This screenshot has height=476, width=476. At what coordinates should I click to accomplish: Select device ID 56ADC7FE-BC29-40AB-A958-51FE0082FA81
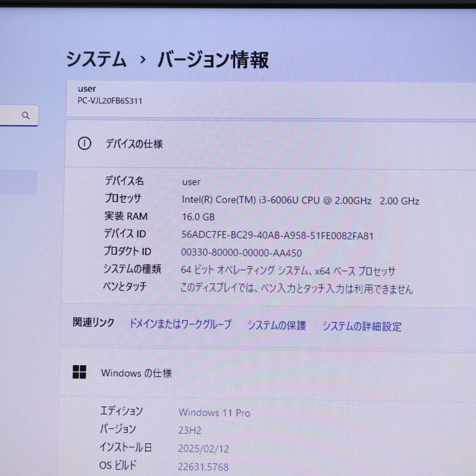tap(277, 236)
